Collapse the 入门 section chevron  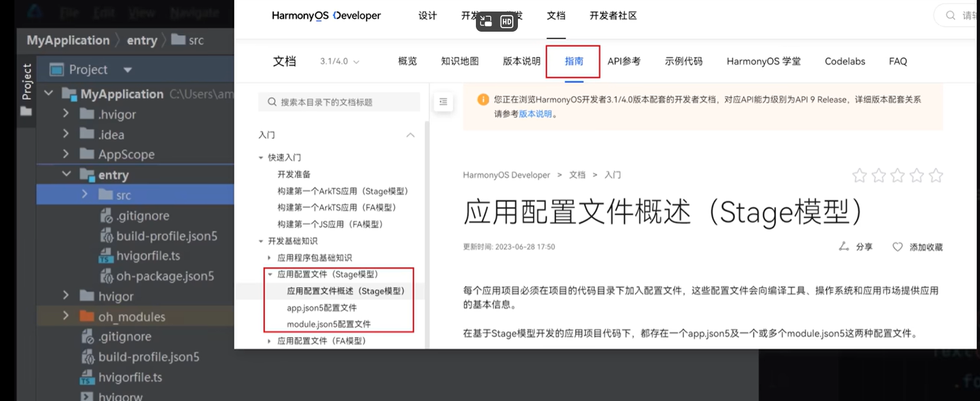(410, 135)
